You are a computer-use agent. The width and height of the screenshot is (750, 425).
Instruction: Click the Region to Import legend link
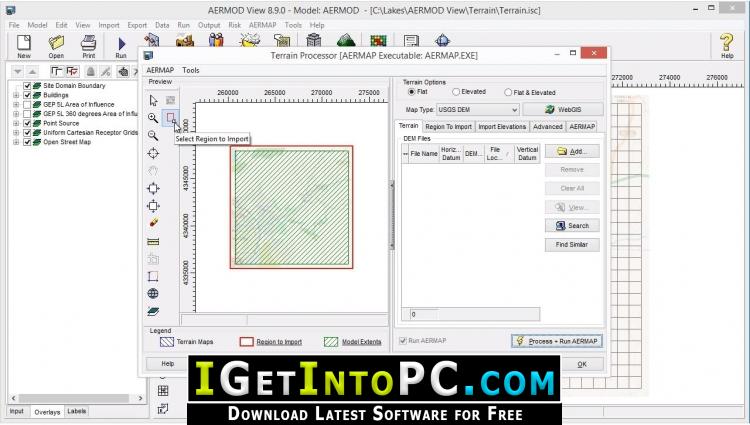pos(279,342)
